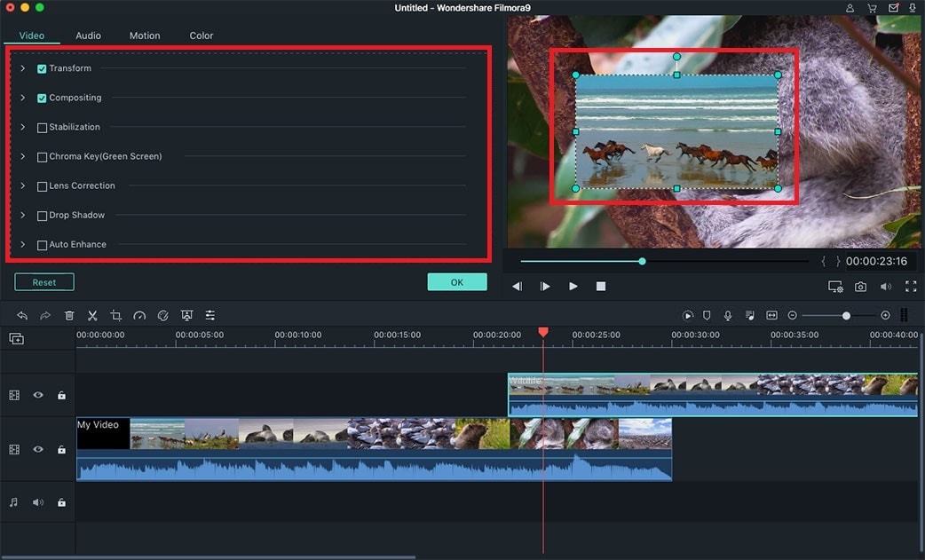Open the shopping cart icon
This screenshot has width=925, height=560.
(872, 8)
